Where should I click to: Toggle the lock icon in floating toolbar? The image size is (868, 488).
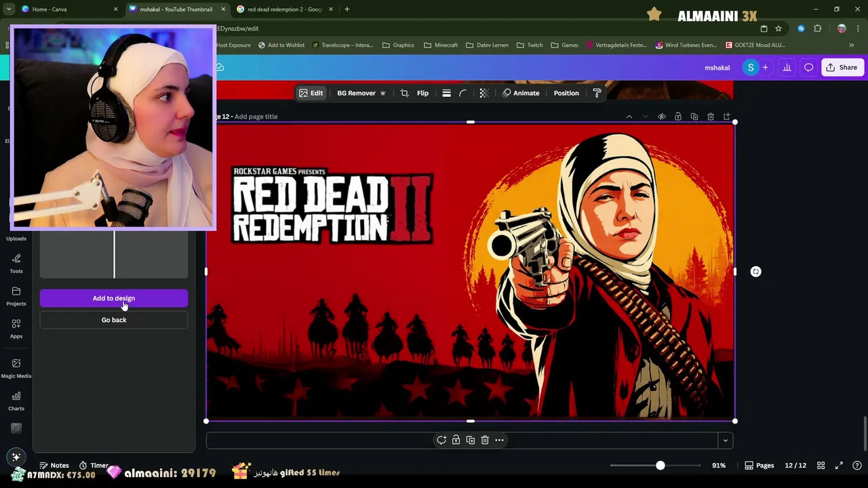click(x=456, y=441)
